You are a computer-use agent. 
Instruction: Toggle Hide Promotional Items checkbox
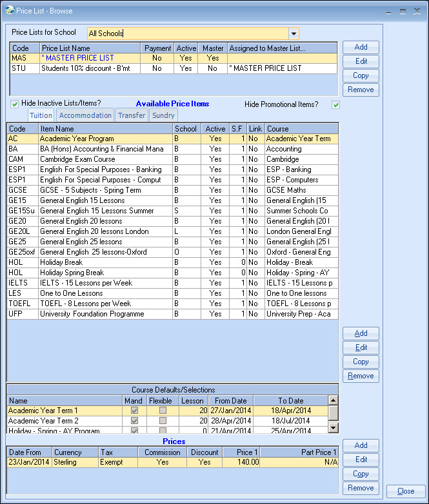click(335, 104)
